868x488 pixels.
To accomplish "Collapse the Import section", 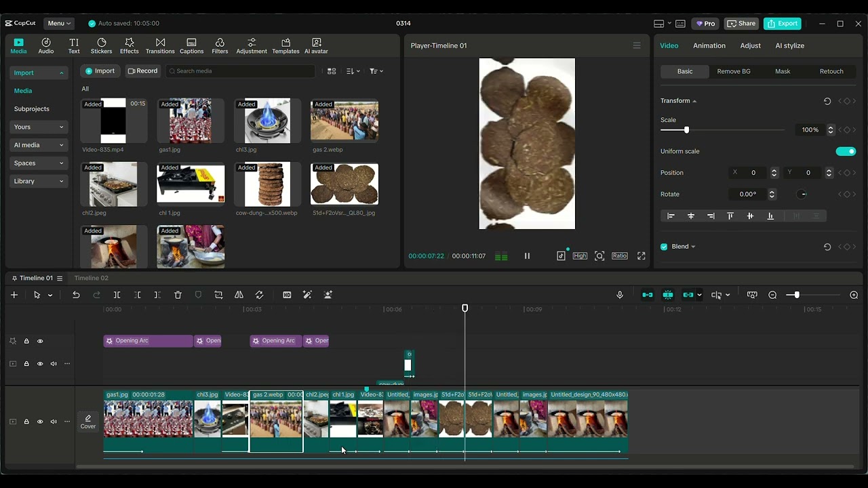I will [x=39, y=73].
